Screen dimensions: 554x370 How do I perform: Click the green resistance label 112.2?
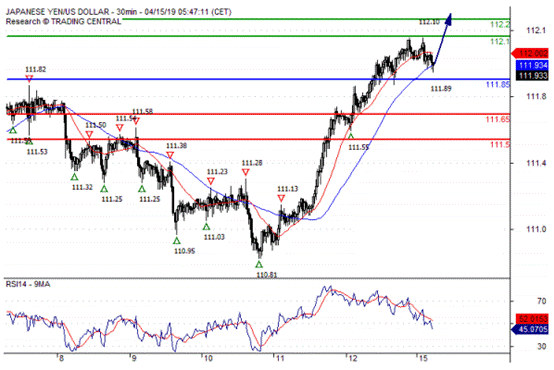[500, 25]
